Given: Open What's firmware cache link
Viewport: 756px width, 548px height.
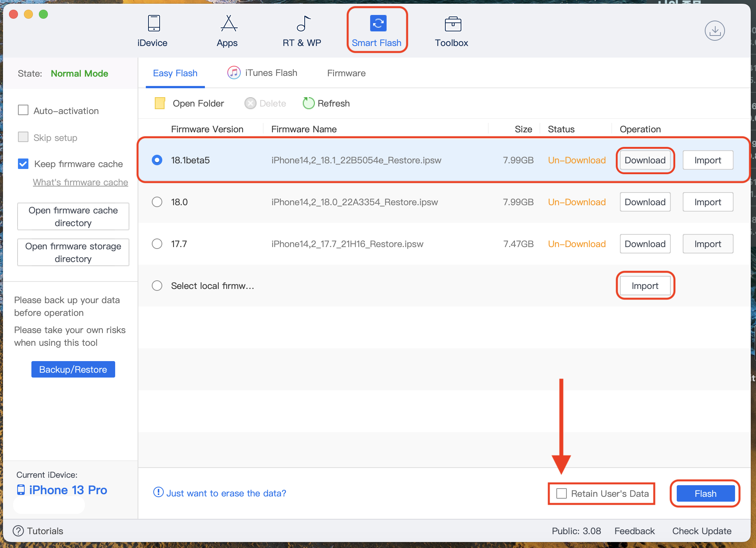Looking at the screenshot, I should point(80,182).
